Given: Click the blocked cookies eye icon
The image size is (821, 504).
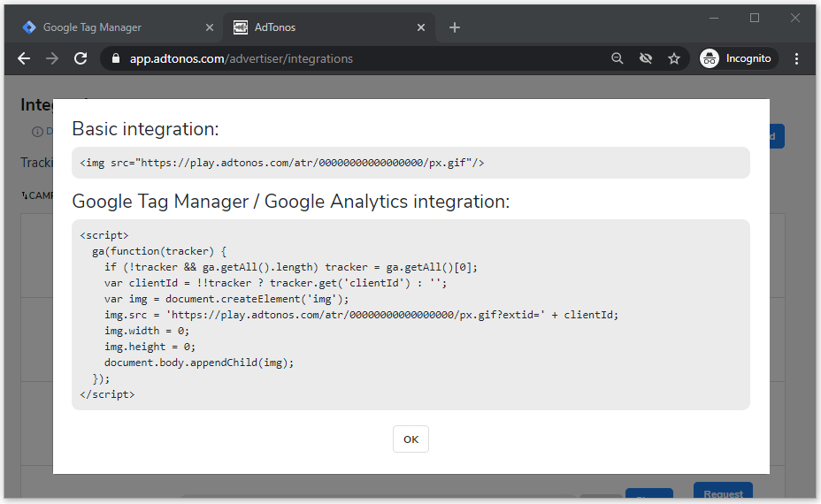Looking at the screenshot, I should pyautogui.click(x=646, y=58).
